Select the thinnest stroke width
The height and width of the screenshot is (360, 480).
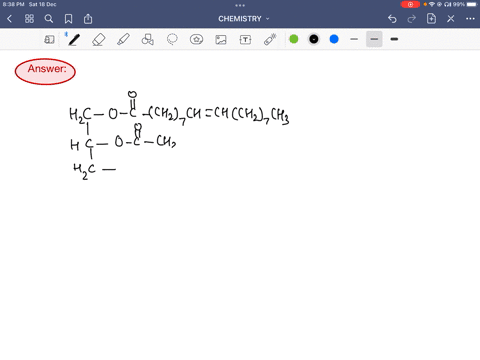[354, 39]
